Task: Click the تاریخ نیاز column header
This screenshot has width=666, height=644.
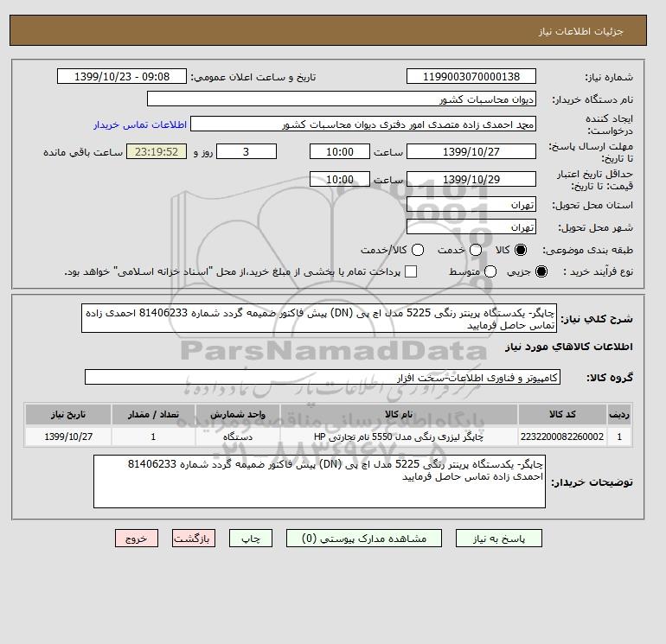Action: pyautogui.click(x=68, y=414)
